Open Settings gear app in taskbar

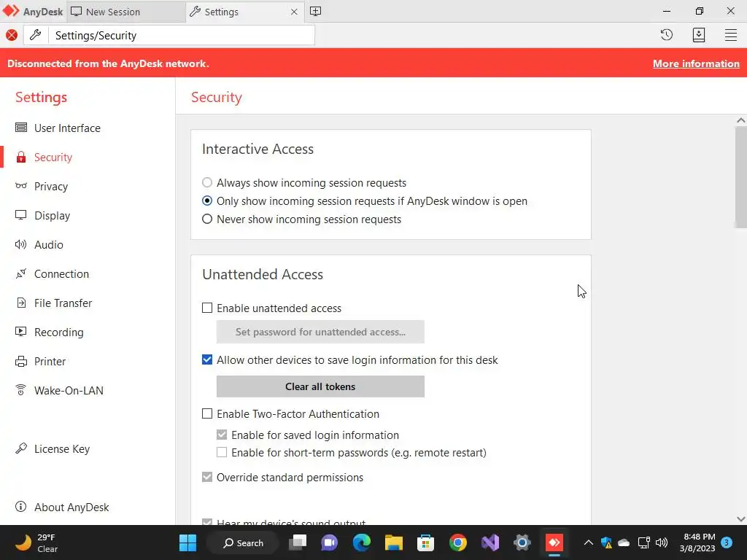[522, 542]
